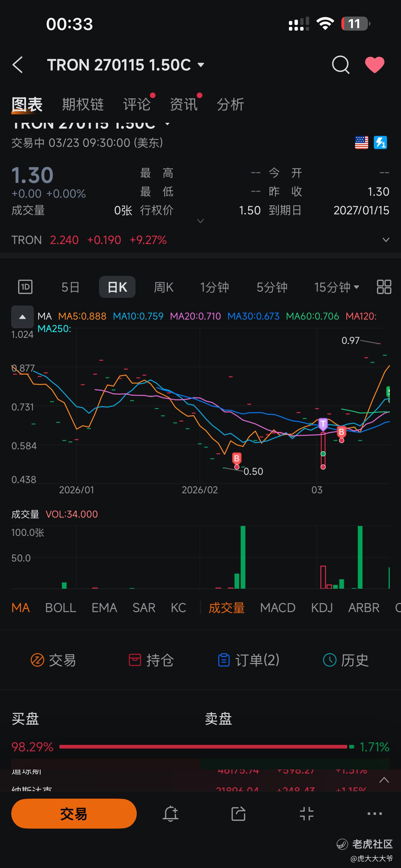Collapse the MA legend with the triangle button
Viewport: 401px width, 868px height.
point(22,317)
